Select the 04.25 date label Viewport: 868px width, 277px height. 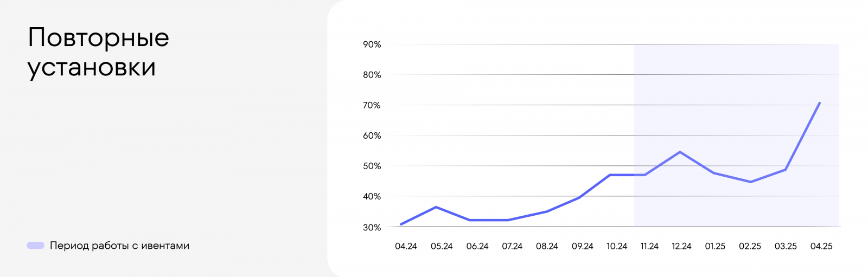[821, 246]
